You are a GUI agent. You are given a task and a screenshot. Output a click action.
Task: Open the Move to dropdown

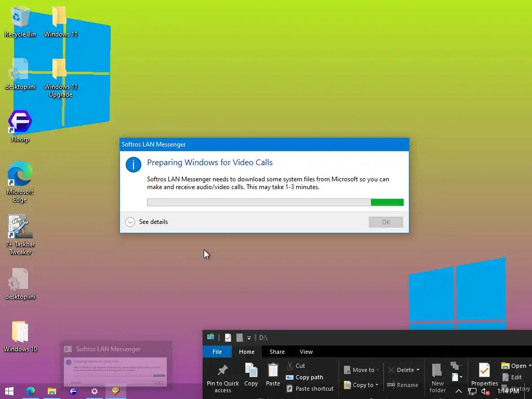(362, 370)
